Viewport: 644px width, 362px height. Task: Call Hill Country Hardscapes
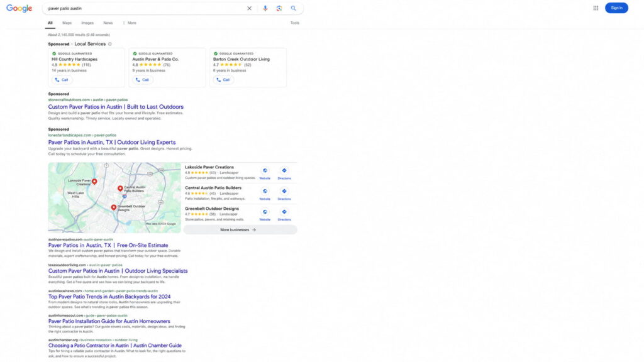(62, 80)
